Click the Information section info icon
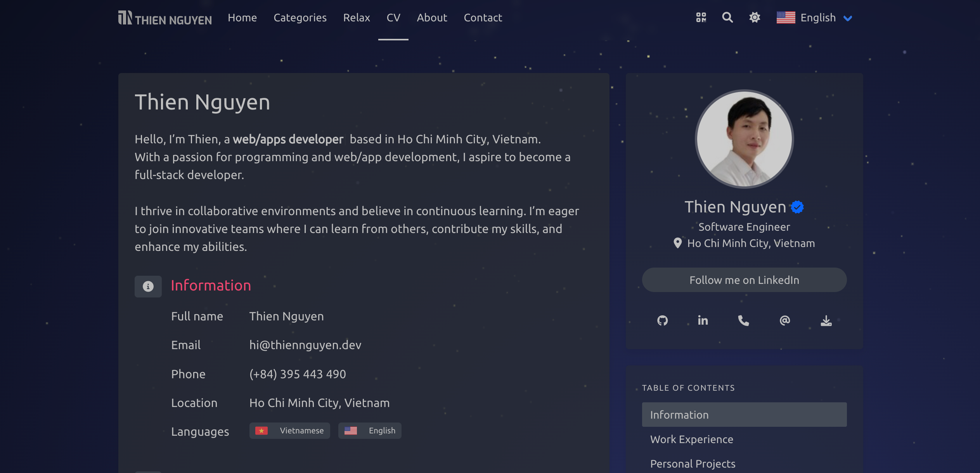 tap(148, 287)
